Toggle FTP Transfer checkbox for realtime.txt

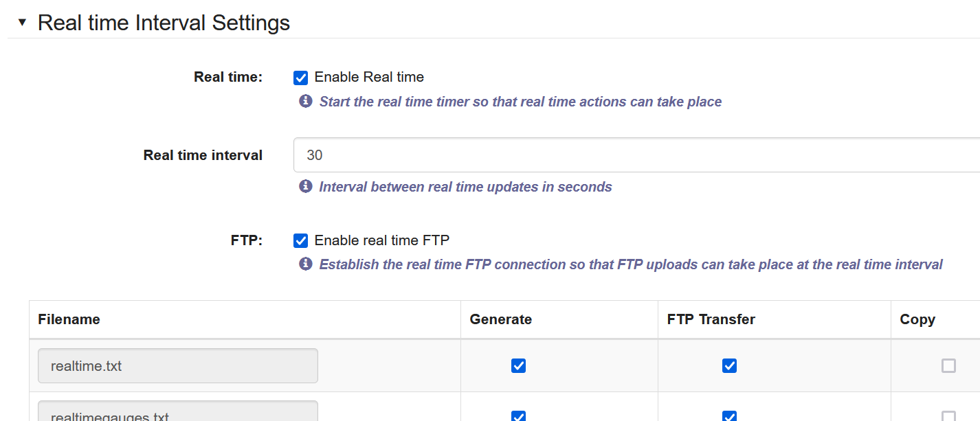point(729,366)
